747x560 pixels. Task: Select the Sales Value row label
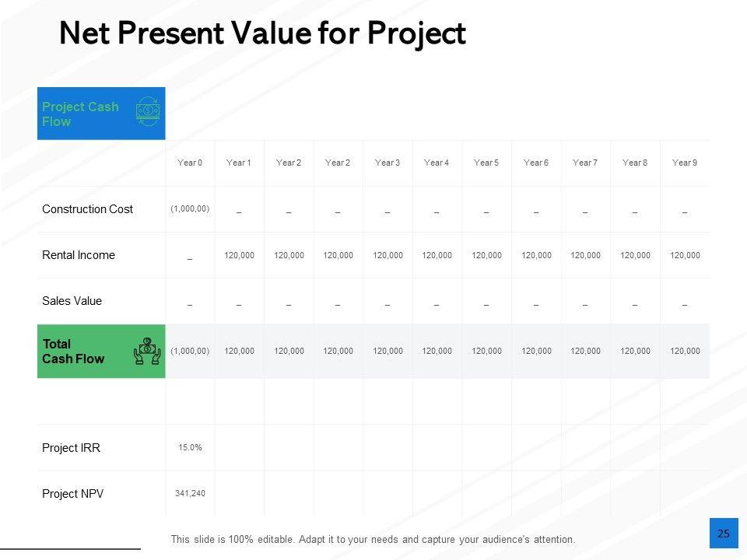[x=72, y=300]
